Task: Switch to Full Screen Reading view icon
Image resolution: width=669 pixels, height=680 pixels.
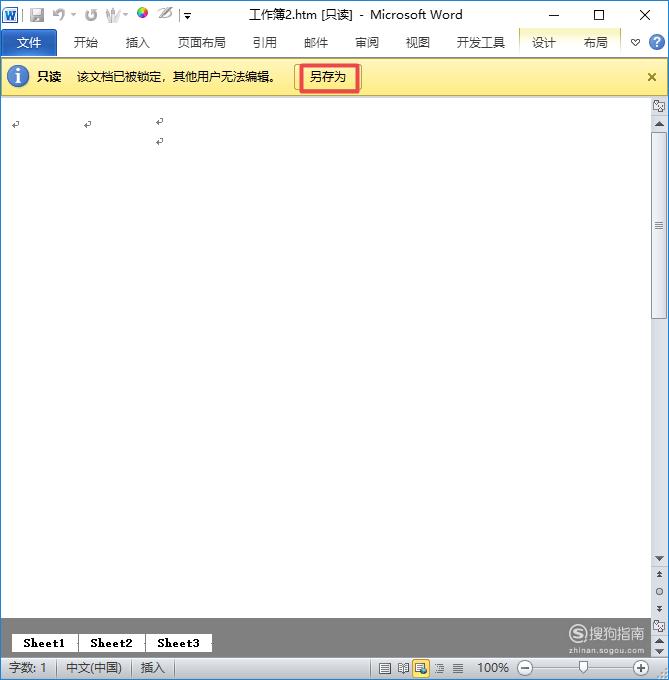Action: [403, 668]
